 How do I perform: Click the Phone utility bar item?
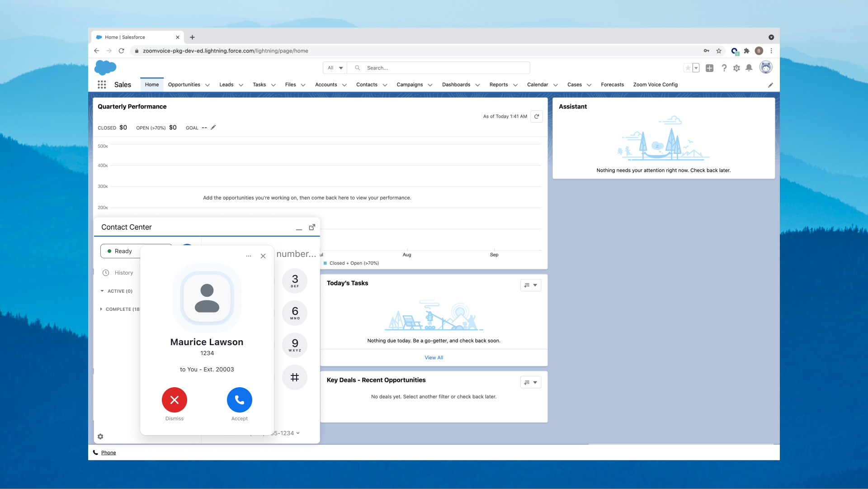(x=108, y=452)
